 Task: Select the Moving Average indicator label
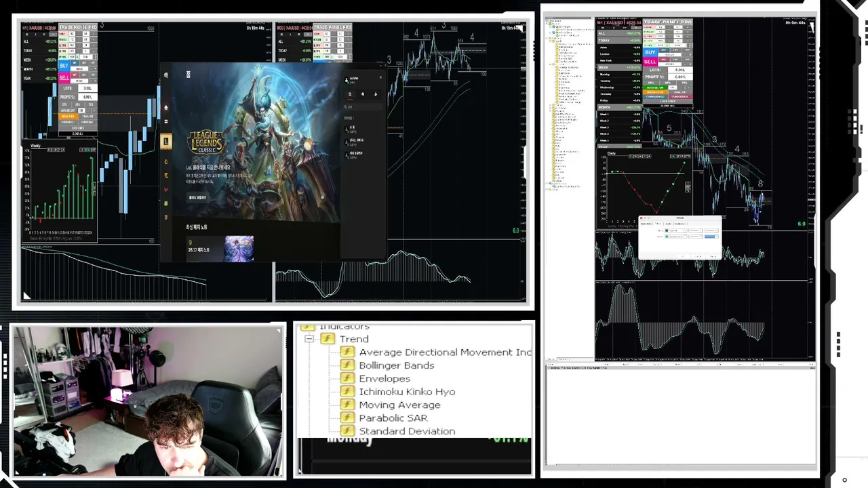(x=400, y=405)
